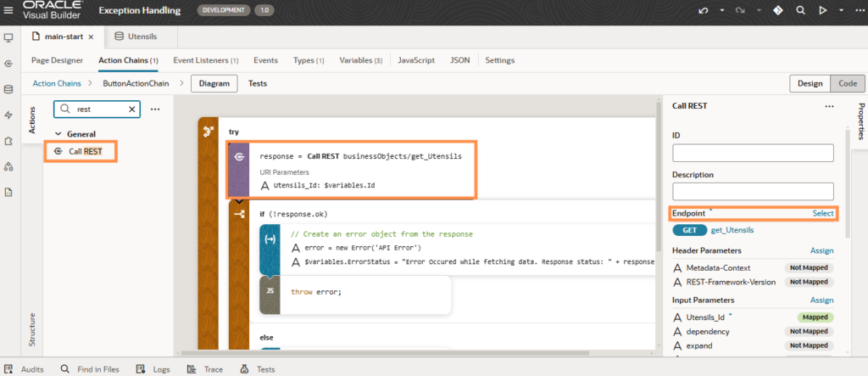Open dropdown arrow next to Undo

721,11
